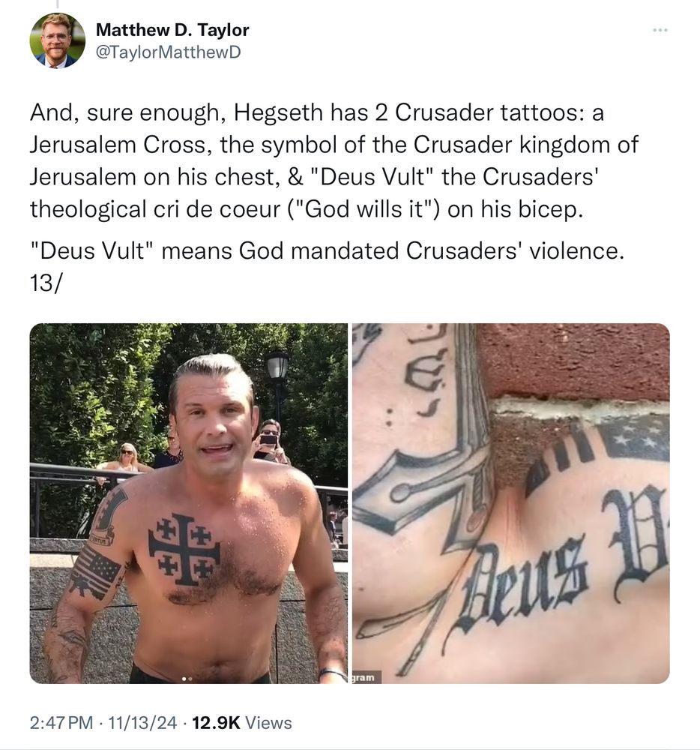700x750 pixels.
Task: Click the first paragraph about Hegseth's Crusader tattoos
Action: click(x=334, y=160)
